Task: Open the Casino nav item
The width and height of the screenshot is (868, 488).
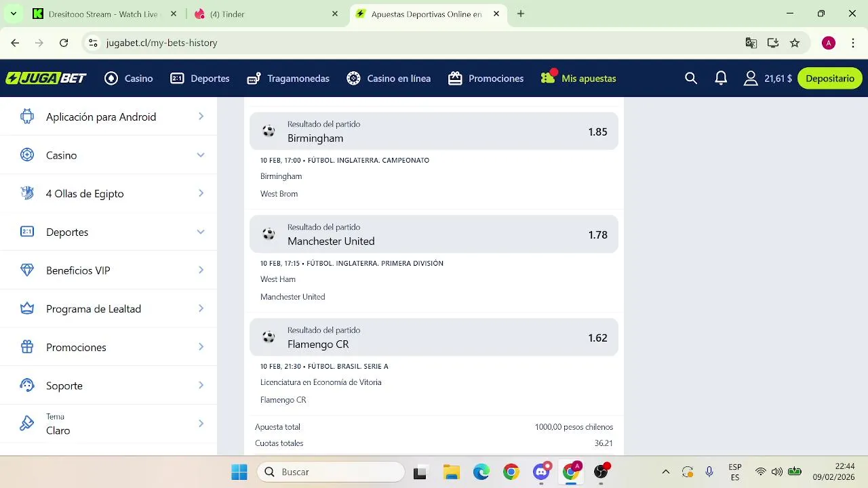Action: pos(129,79)
